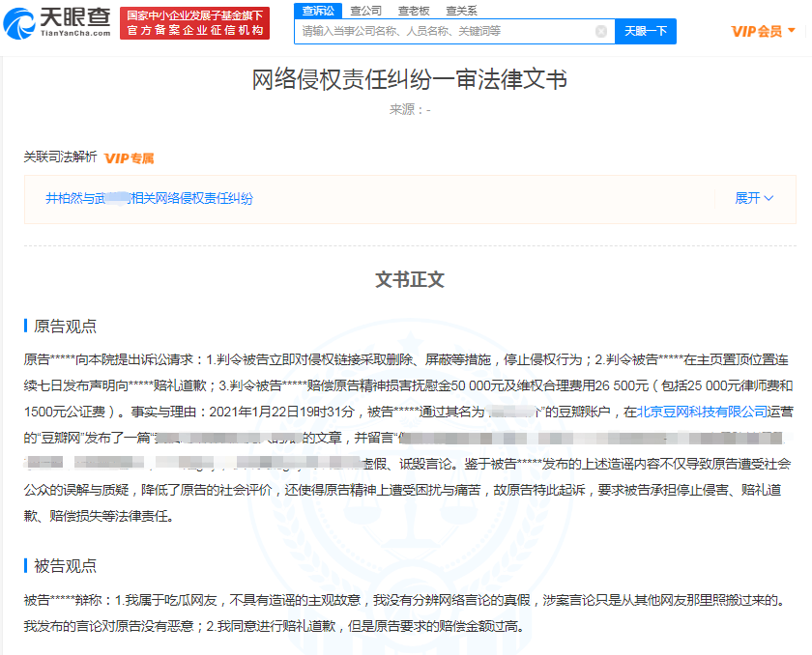Click the 文书正文 section heading
The image size is (812, 655).
[410, 280]
